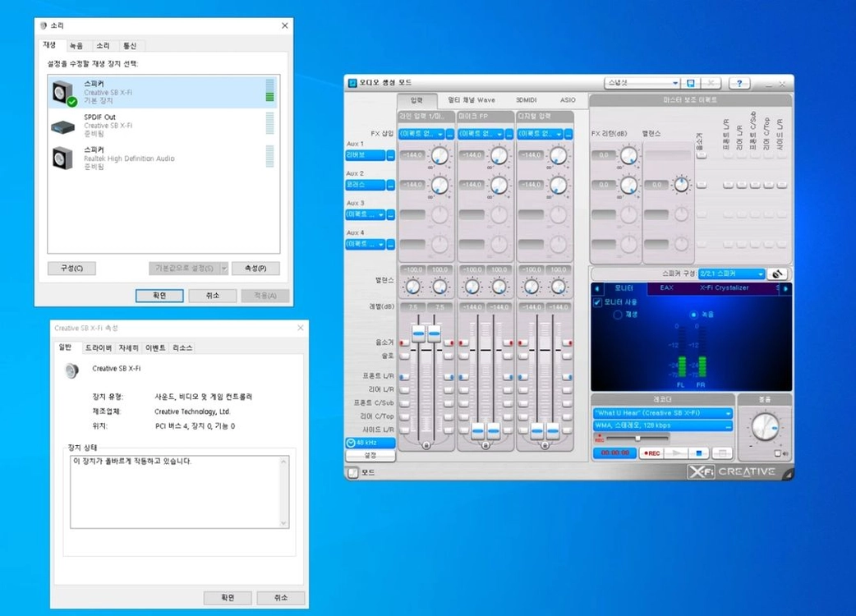Toggle the left 음소거 mute button on line input

[x=404, y=342]
